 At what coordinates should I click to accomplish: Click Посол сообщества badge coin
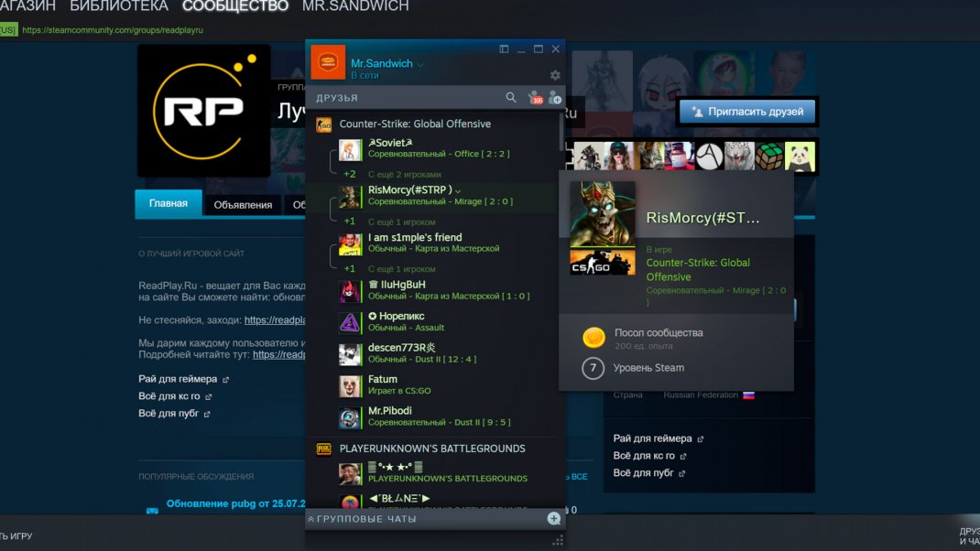tap(593, 338)
